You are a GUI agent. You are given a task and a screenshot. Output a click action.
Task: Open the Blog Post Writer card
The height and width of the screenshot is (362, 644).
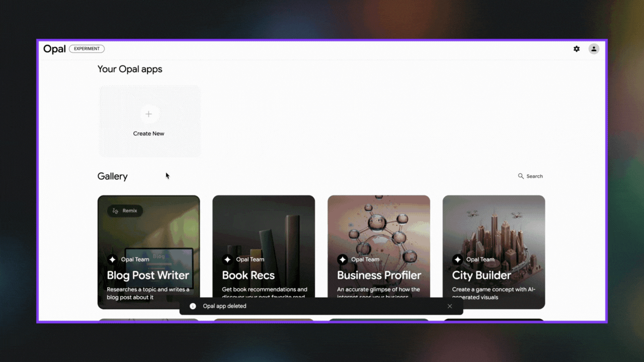[148, 252]
